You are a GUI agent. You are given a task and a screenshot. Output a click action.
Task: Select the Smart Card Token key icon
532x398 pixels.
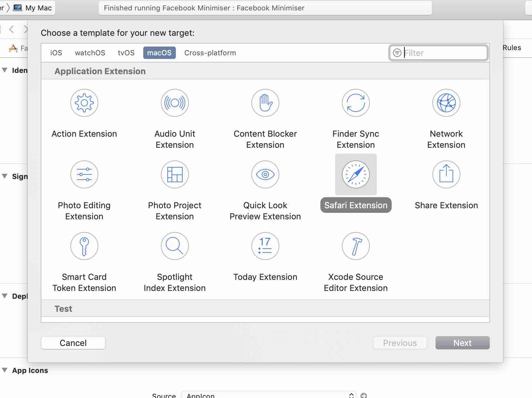coord(84,246)
